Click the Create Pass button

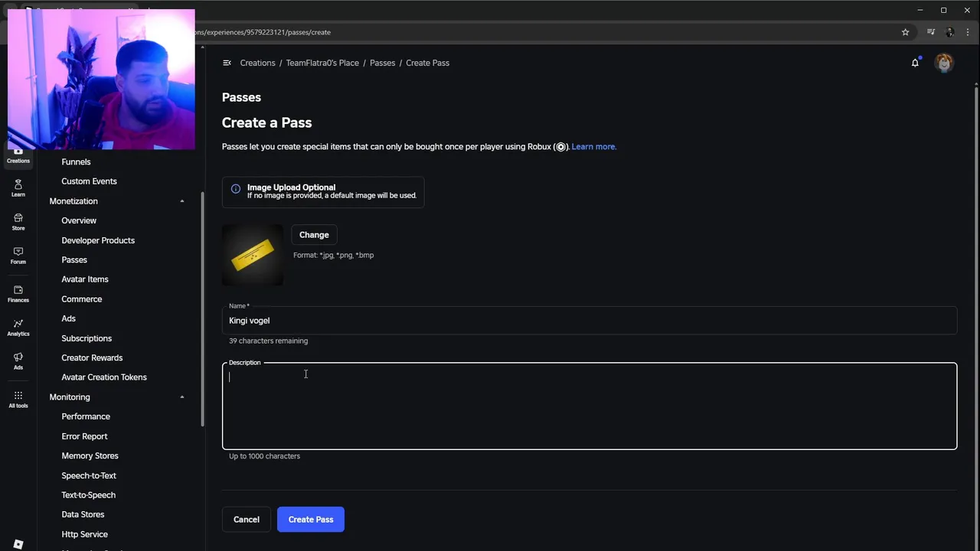tap(310, 520)
